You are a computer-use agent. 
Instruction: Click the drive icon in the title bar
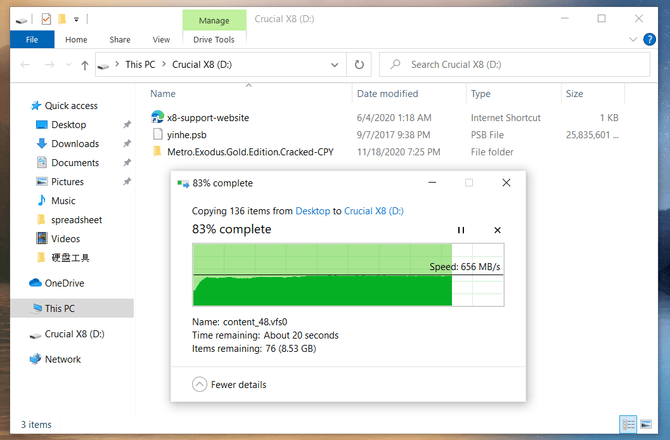(x=21, y=20)
